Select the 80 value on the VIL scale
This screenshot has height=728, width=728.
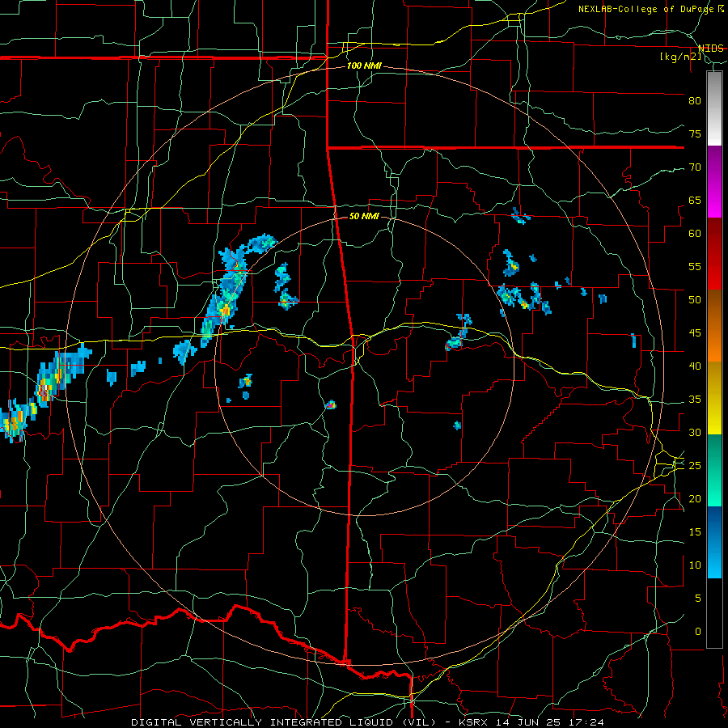tap(695, 101)
